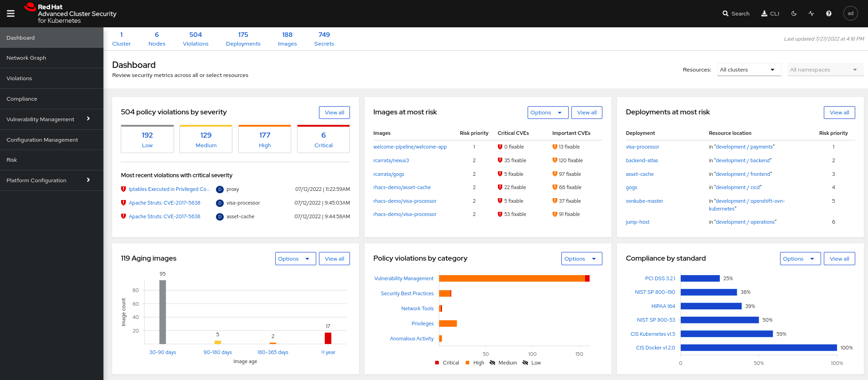Click the Search magnifier icon
Viewport: 868px width, 380px height.
point(725,14)
